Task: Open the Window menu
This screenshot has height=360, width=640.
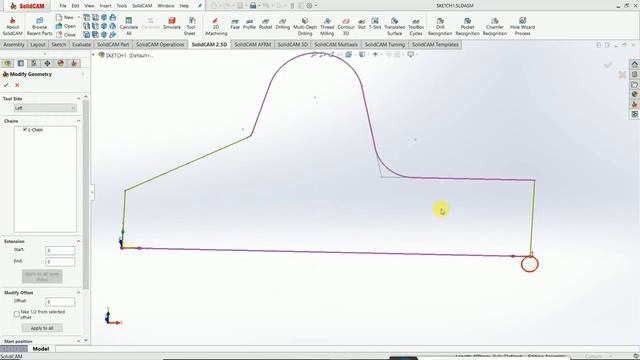Action: coord(166,6)
